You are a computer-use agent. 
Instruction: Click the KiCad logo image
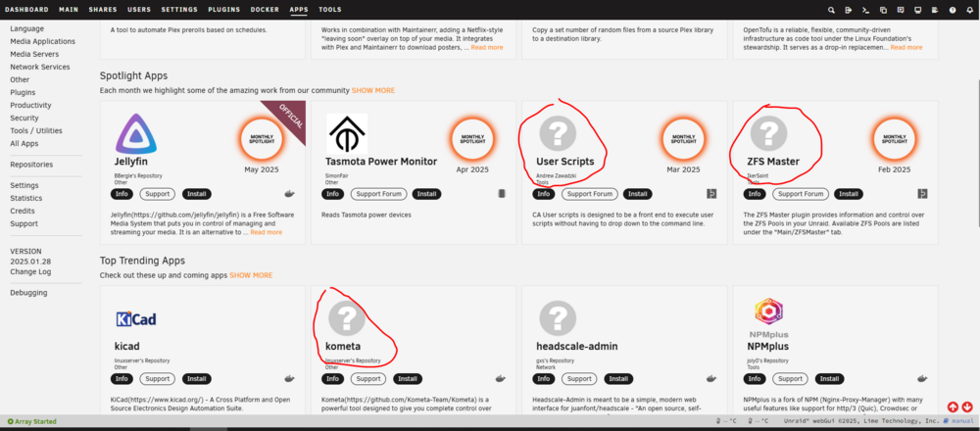135,319
